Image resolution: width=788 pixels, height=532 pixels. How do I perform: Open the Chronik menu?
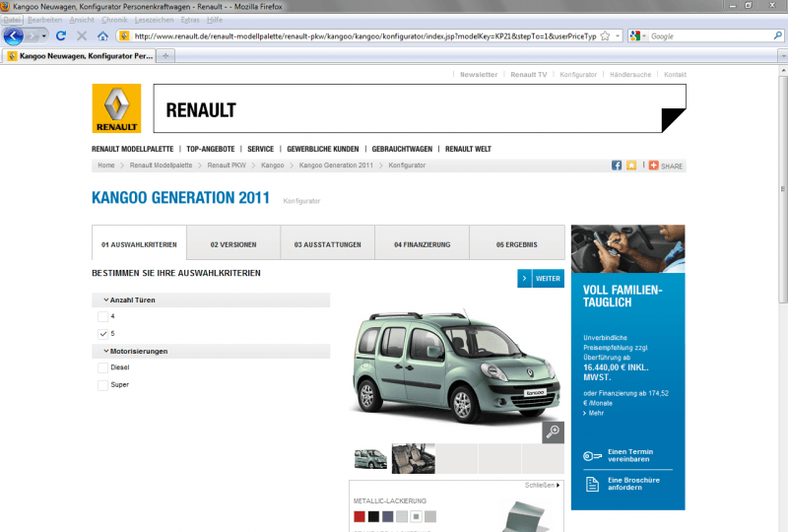pyautogui.click(x=114, y=20)
